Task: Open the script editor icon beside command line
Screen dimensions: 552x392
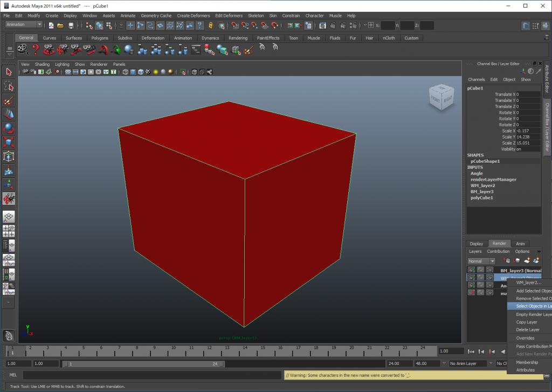Action: click(547, 375)
